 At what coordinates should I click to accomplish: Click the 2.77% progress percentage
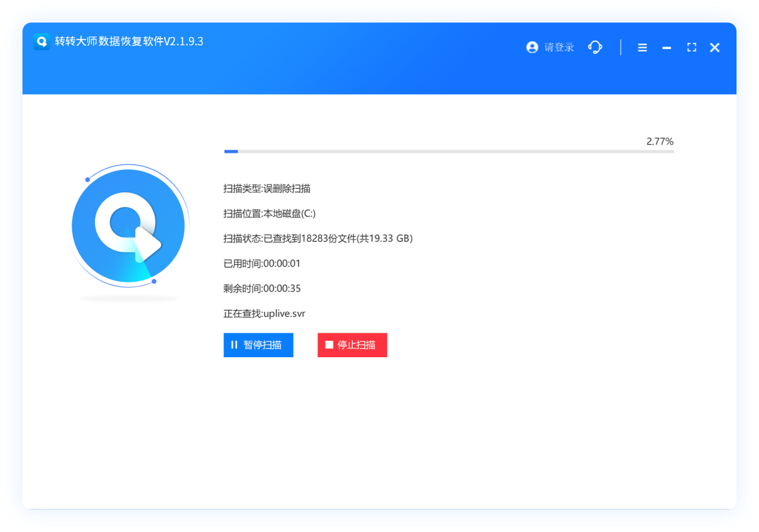point(659,141)
